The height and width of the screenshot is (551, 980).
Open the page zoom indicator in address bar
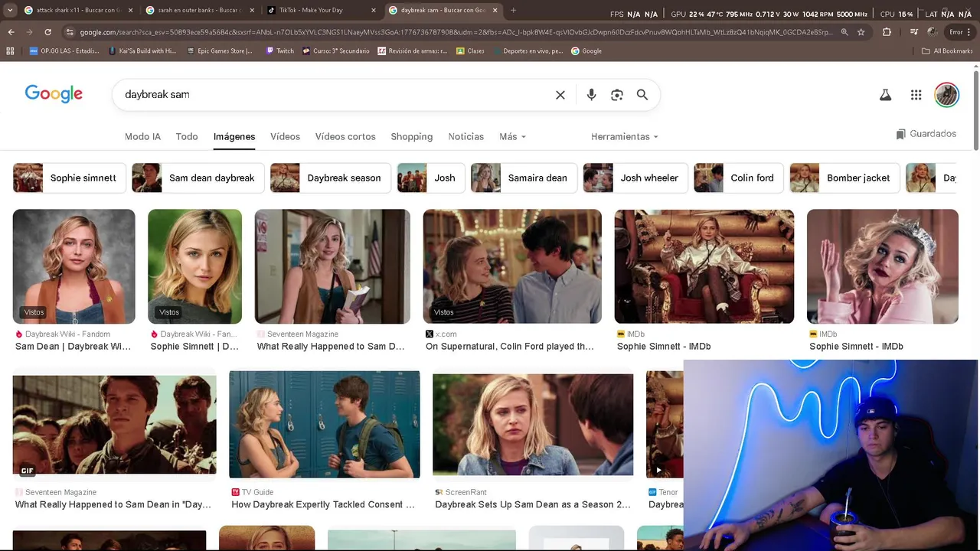tap(844, 32)
